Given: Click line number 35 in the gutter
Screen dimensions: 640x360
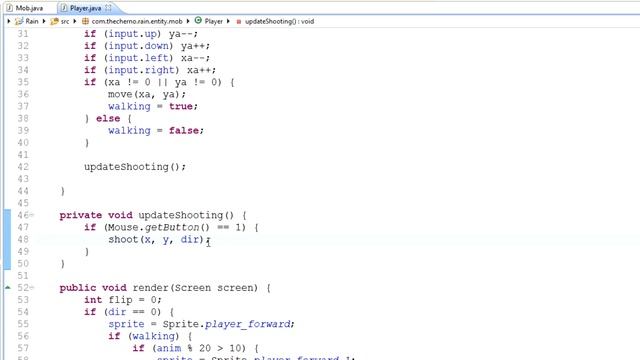Looking at the screenshot, I should (x=23, y=82).
